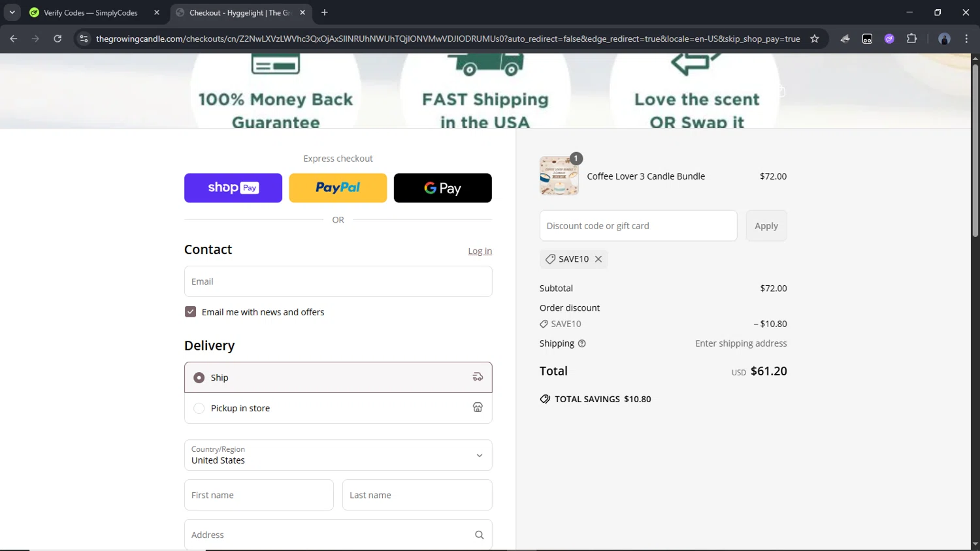Pay with Shop Pay express checkout
Image resolution: width=980 pixels, height=551 pixels.
coord(233,188)
